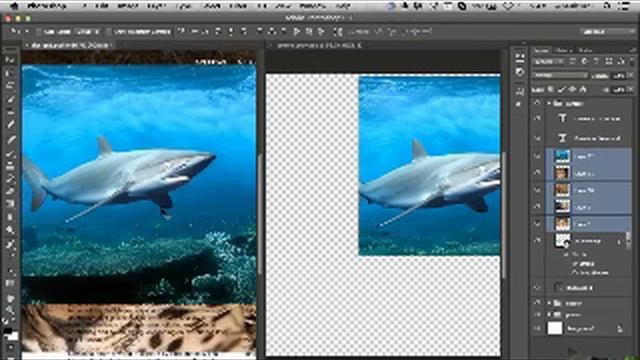Select the Marquee tool

tap(10, 73)
